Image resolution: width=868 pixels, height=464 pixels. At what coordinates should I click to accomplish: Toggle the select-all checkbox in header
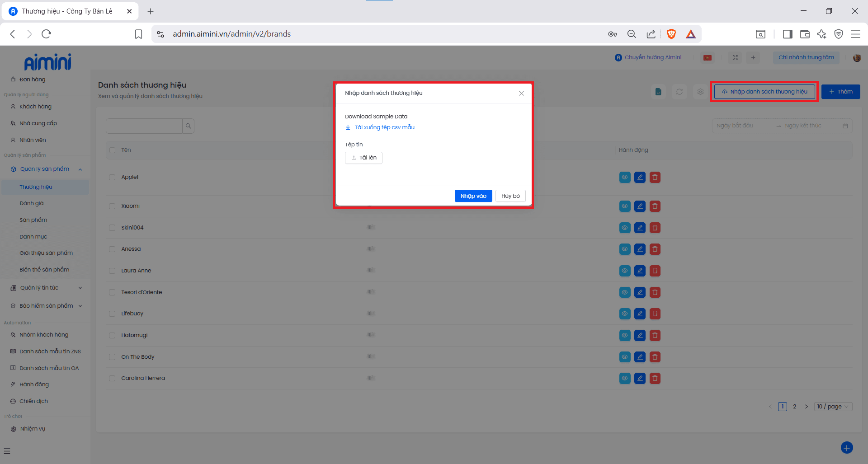click(112, 150)
